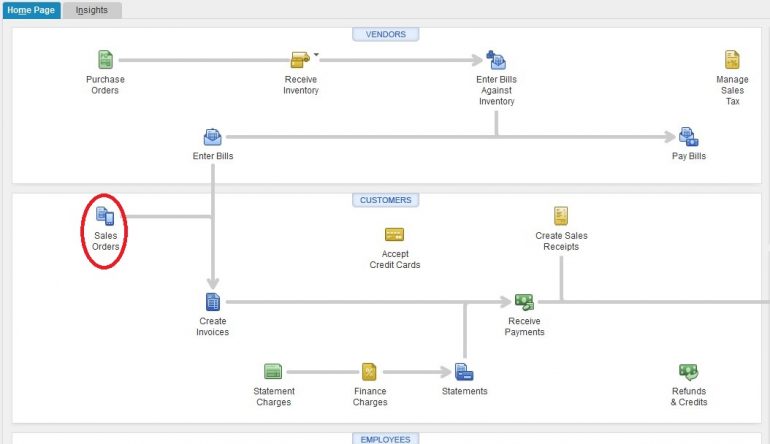This screenshot has width=770, height=444.
Task: Expand the Receive Inventory dropdown arrow
Action: (317, 54)
